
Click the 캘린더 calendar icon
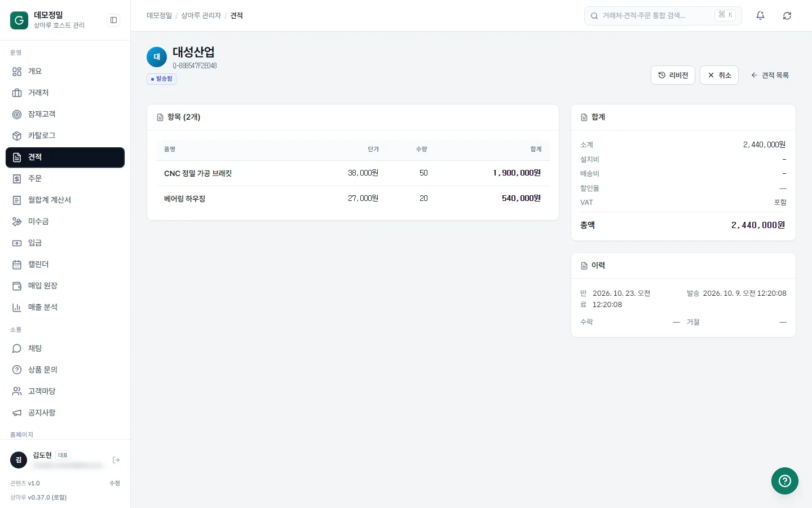(17, 265)
